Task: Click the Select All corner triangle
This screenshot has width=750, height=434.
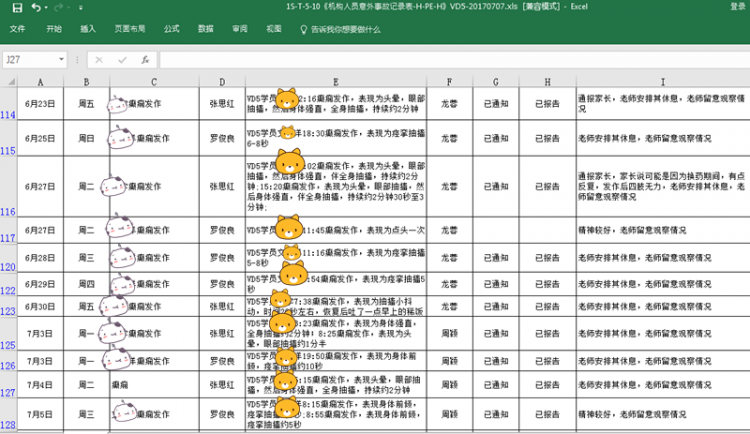Action: pos(9,81)
